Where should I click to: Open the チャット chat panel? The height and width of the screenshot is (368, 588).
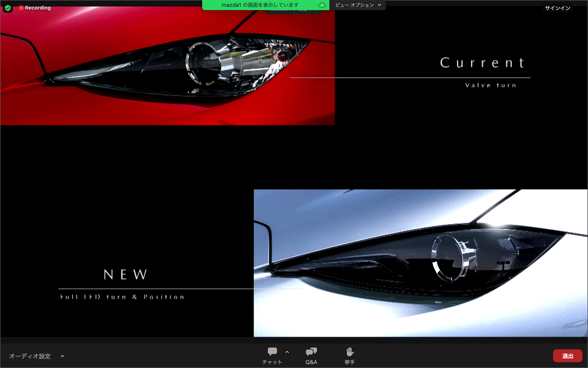click(272, 356)
